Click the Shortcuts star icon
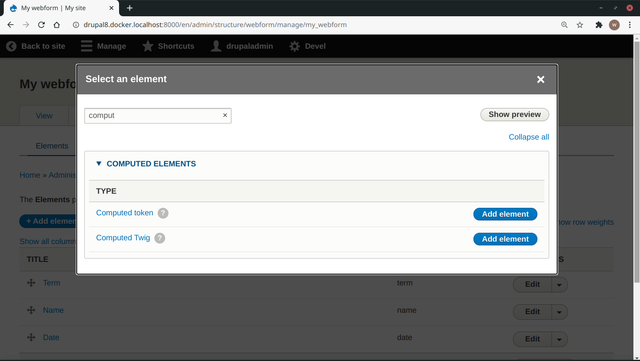This screenshot has height=361, width=640. point(148,46)
